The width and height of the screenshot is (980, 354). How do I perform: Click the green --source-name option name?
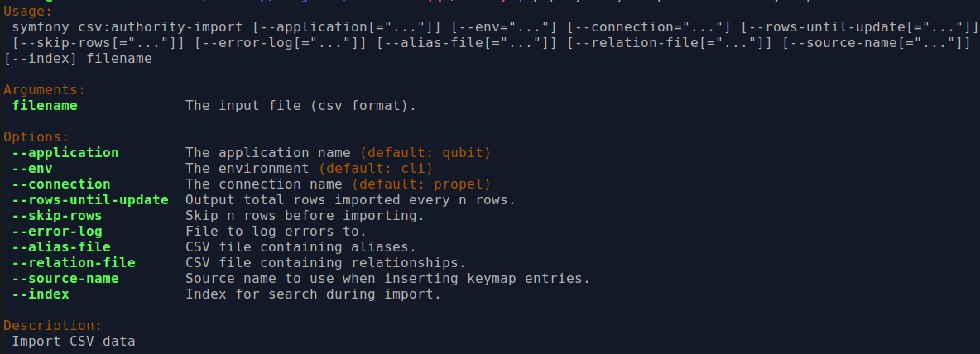click(65, 278)
